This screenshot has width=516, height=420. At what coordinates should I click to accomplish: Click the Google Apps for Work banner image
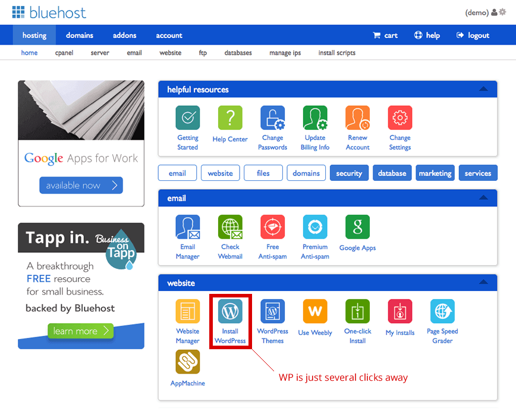pos(81,110)
